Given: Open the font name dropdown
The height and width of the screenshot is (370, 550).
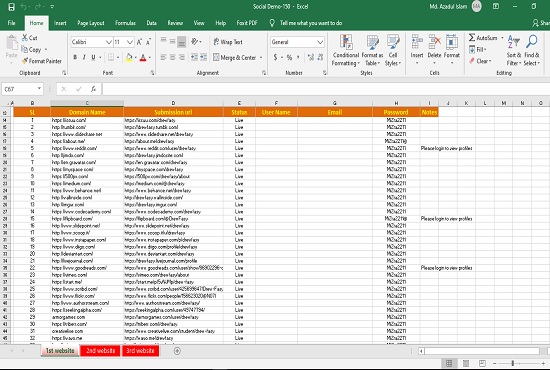Looking at the screenshot, I should click(x=109, y=42).
